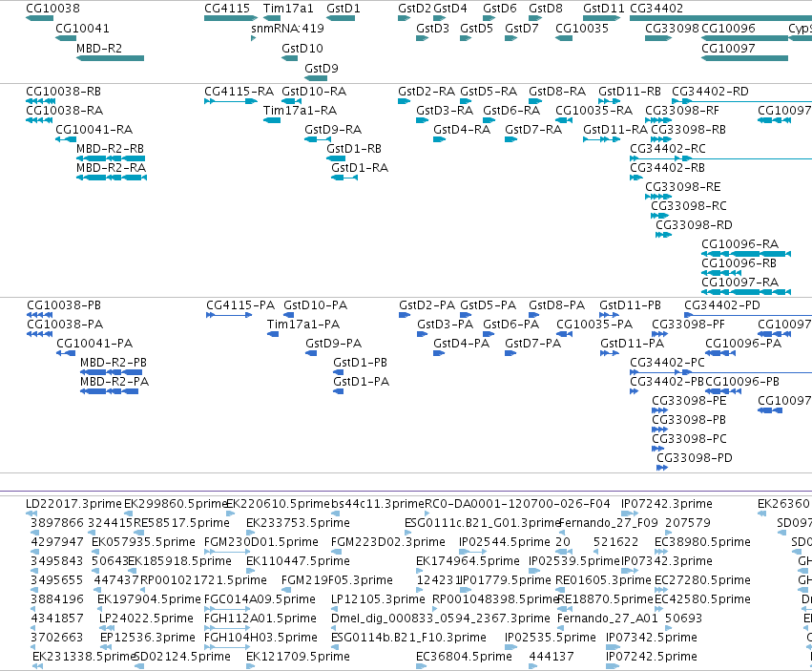The width and height of the screenshot is (812, 671).
Task: Click the CG4115 gene label
Action: [x=227, y=9]
